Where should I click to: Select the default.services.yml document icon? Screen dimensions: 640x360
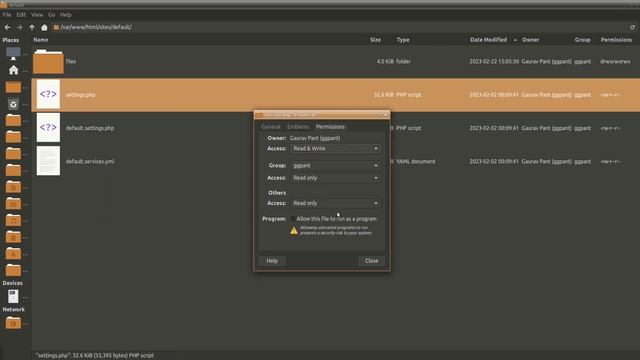48,161
